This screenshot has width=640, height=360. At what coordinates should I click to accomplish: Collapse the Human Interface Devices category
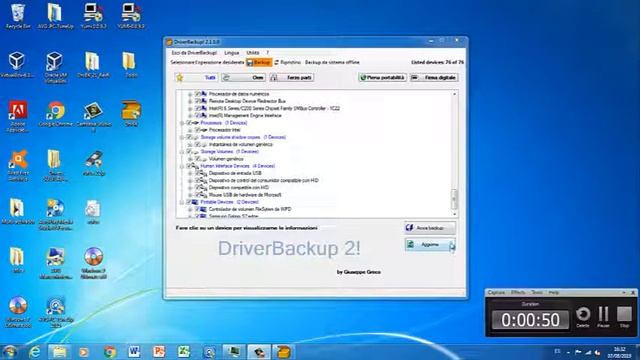(182, 166)
